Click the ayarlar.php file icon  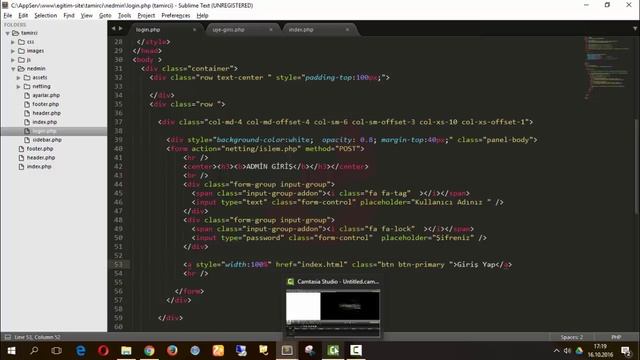tap(27, 95)
